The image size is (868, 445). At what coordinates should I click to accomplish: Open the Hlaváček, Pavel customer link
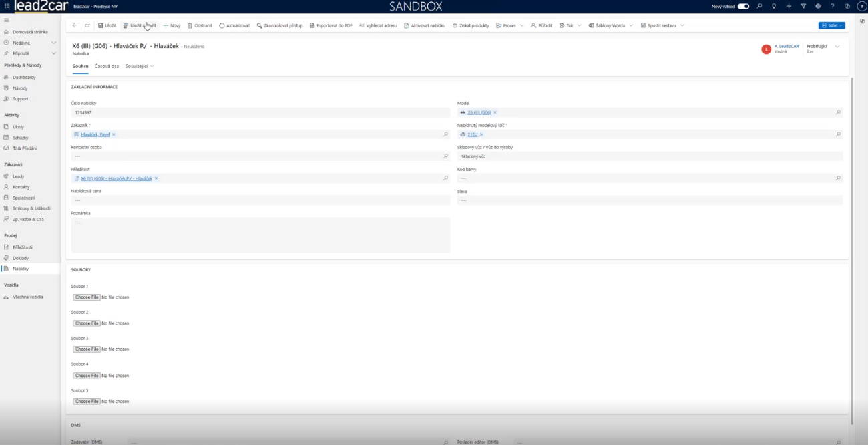[95, 134]
